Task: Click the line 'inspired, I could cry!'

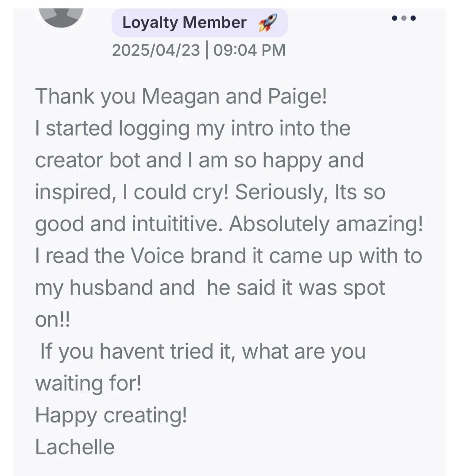Action: pos(132,192)
